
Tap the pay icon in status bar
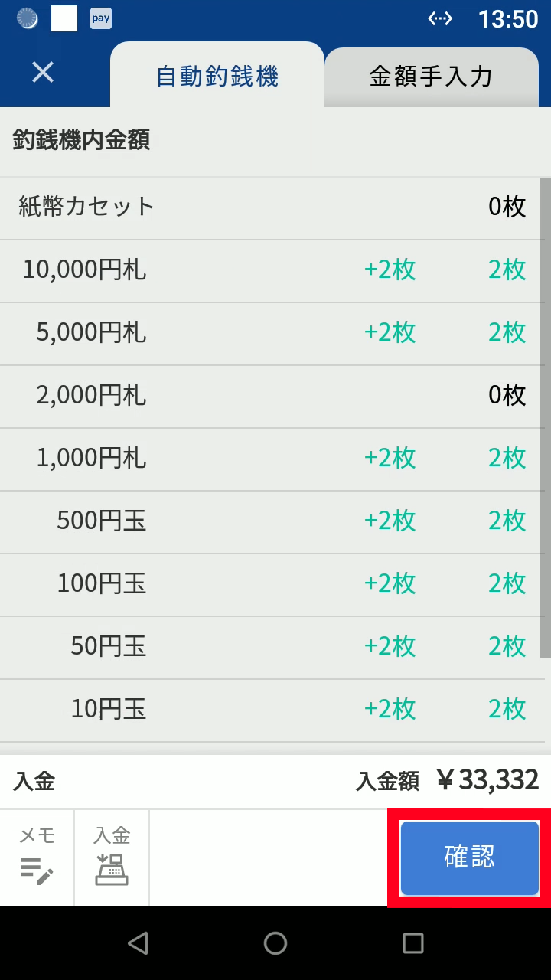click(101, 18)
